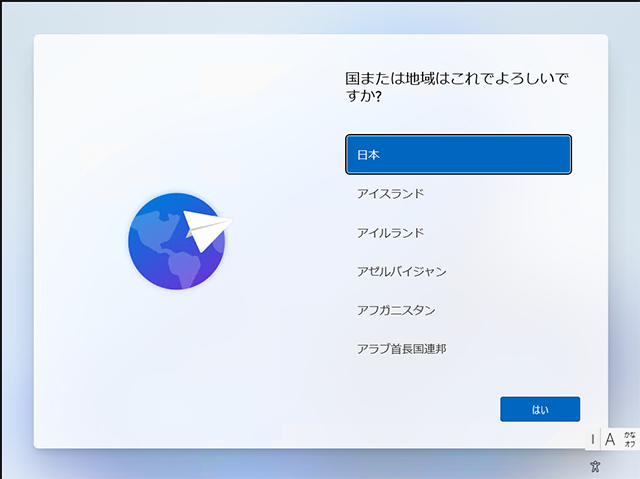Click the IME toolbar grip handle
Image resolution: width=640 pixels, height=479 pixels.
(x=593, y=439)
